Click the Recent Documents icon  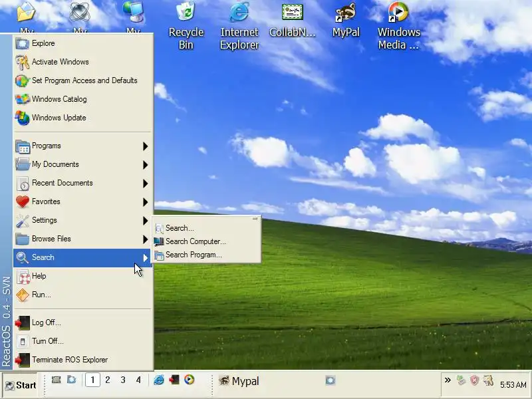23,184
